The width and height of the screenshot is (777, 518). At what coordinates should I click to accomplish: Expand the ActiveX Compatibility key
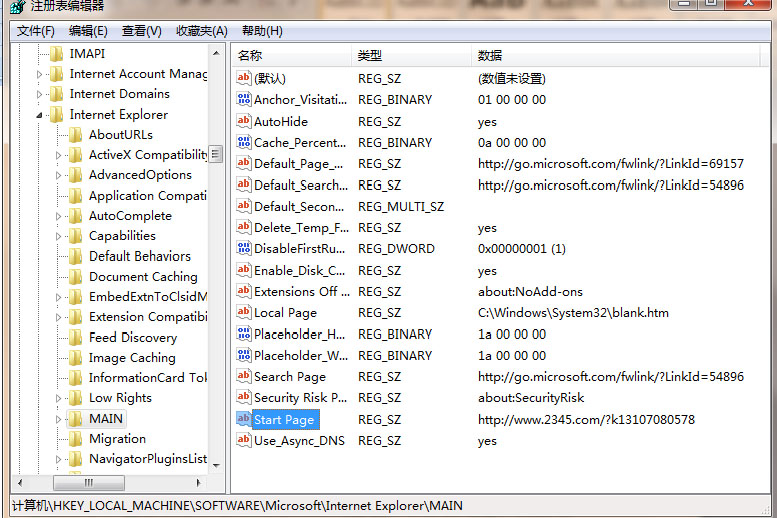(59, 155)
